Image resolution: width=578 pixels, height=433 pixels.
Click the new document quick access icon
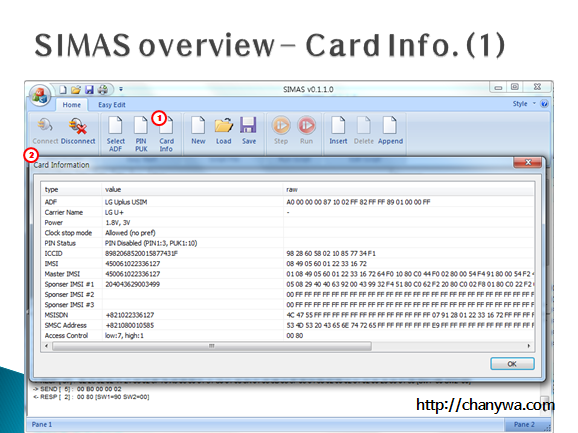pyautogui.click(x=63, y=90)
